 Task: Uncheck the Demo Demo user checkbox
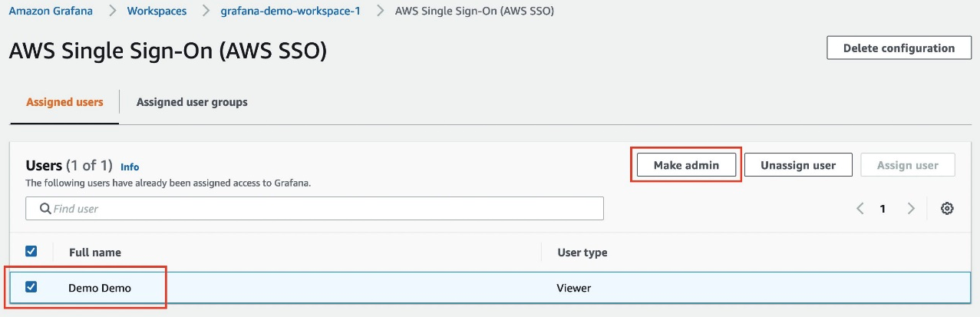coord(31,287)
